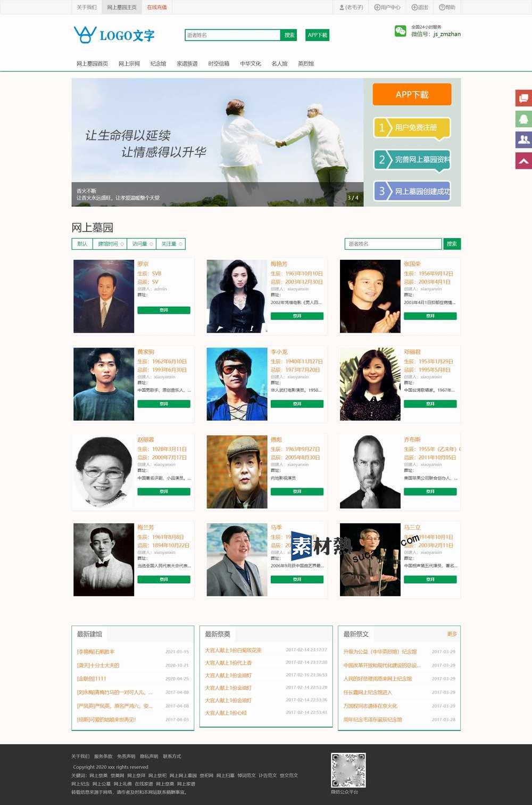Select the 默认 default sort option
Screen dimensions: 532x805
[82, 244]
